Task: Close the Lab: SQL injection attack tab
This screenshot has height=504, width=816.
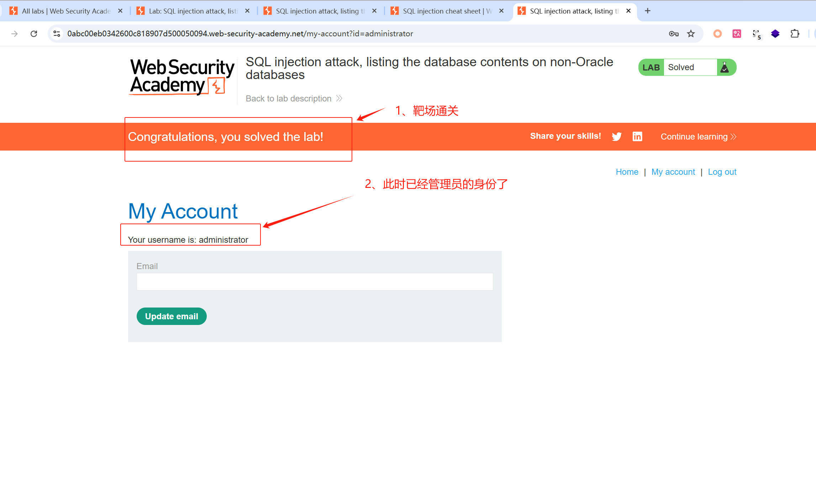Action: pyautogui.click(x=247, y=11)
